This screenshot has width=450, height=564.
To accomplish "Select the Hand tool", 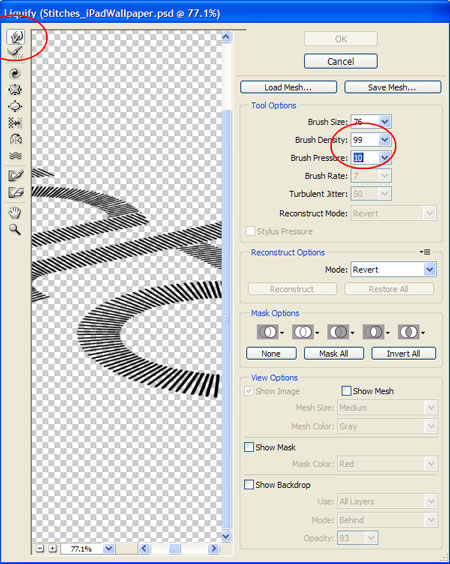I will [15, 213].
